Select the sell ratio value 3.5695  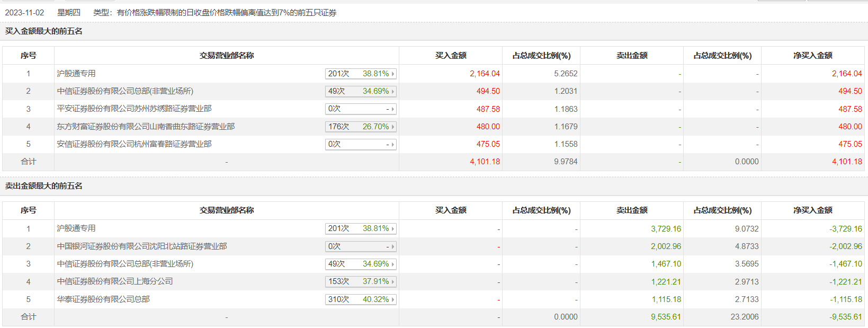point(747,264)
